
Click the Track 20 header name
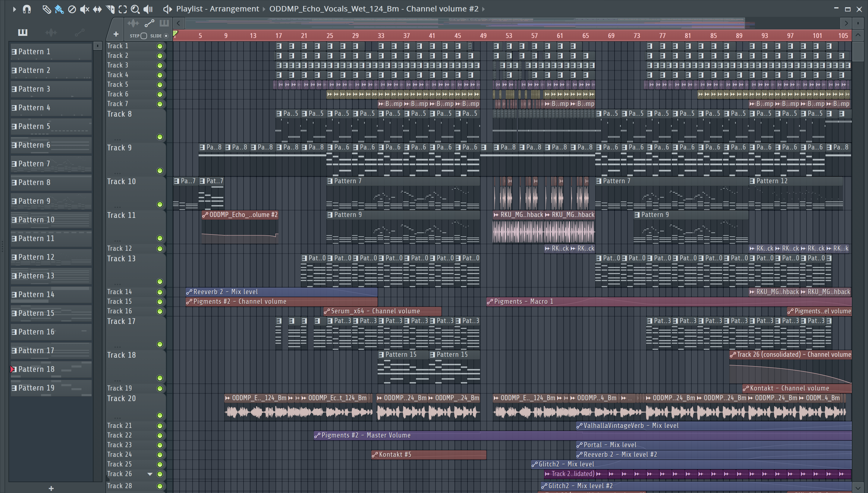pos(121,399)
